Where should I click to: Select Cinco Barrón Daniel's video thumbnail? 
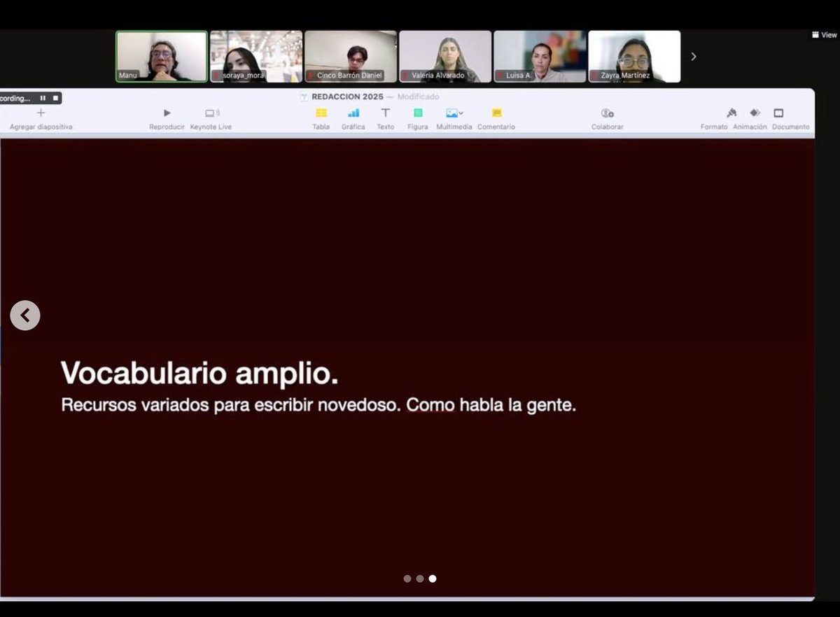[351, 57]
